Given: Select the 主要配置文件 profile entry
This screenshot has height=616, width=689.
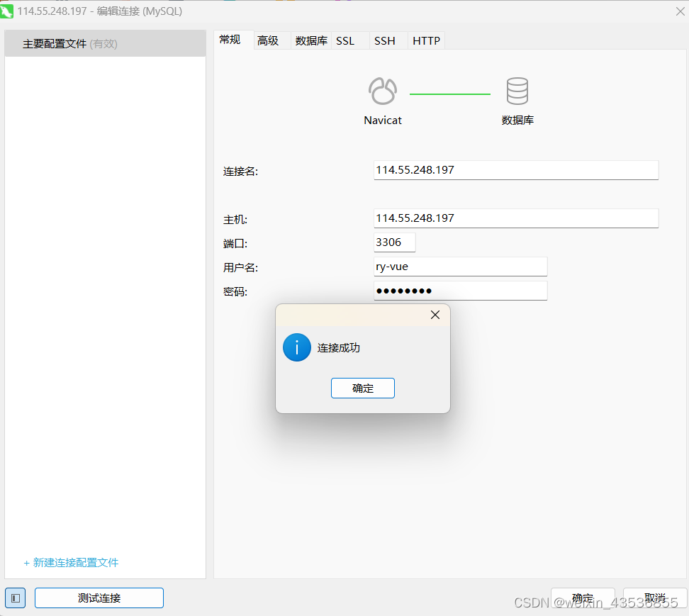Looking at the screenshot, I should pyautogui.click(x=105, y=43).
